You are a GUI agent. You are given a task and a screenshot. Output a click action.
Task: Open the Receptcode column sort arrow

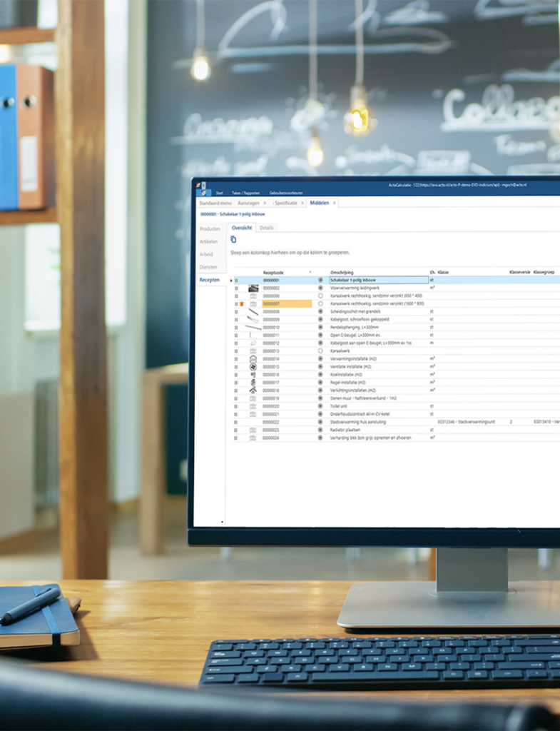tap(310, 273)
